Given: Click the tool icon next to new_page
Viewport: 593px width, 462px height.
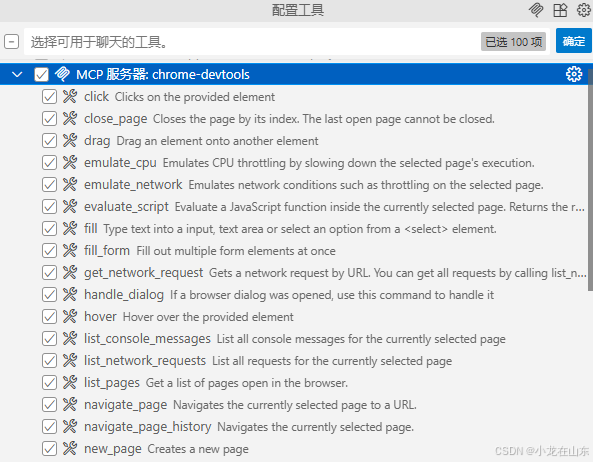Looking at the screenshot, I should point(70,448).
